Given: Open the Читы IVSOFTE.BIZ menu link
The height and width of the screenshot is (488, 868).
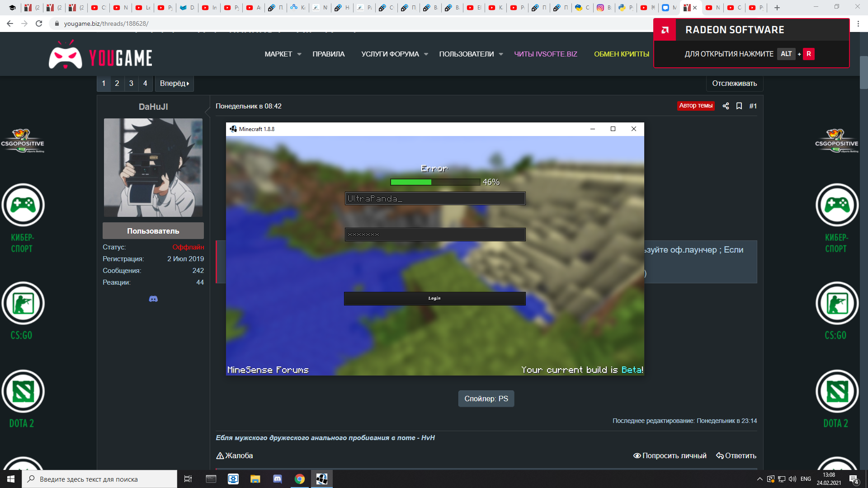Looking at the screenshot, I should [546, 54].
